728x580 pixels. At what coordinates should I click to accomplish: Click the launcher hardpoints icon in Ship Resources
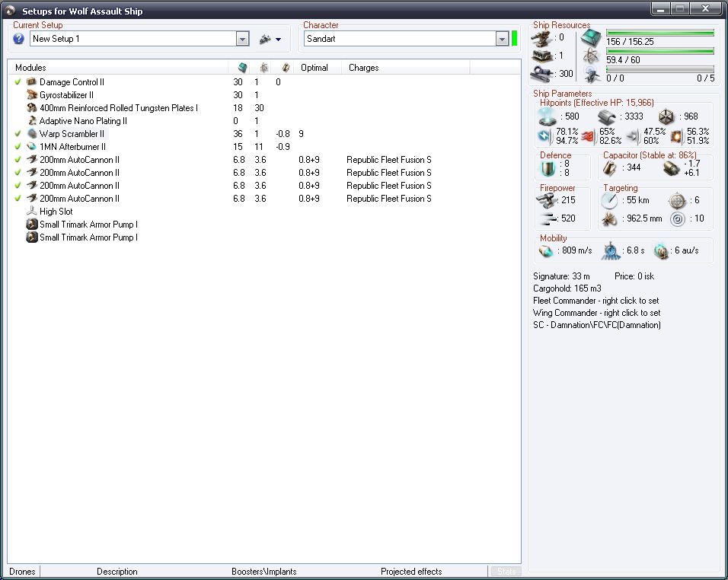(541, 56)
